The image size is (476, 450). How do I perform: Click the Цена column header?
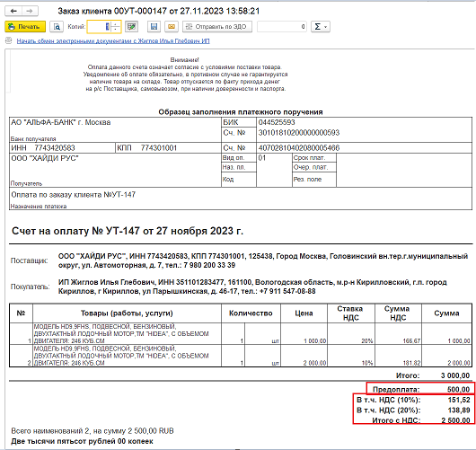(x=304, y=313)
